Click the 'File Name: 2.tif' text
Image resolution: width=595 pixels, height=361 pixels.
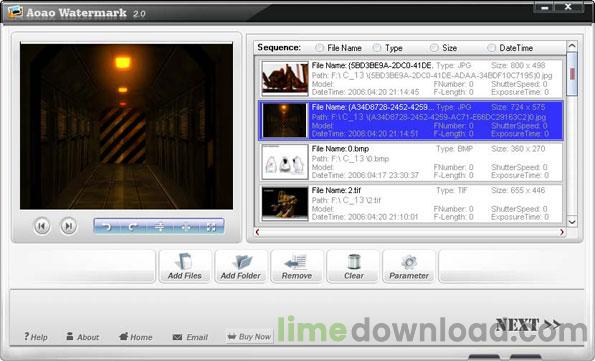click(x=336, y=190)
